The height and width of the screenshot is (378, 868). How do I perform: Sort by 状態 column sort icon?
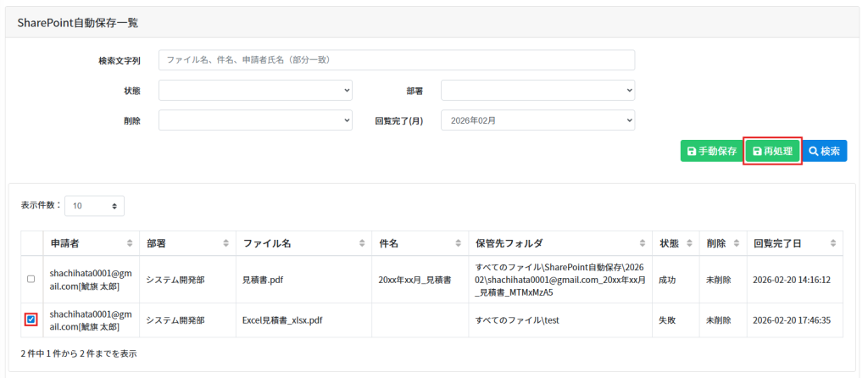(x=689, y=243)
